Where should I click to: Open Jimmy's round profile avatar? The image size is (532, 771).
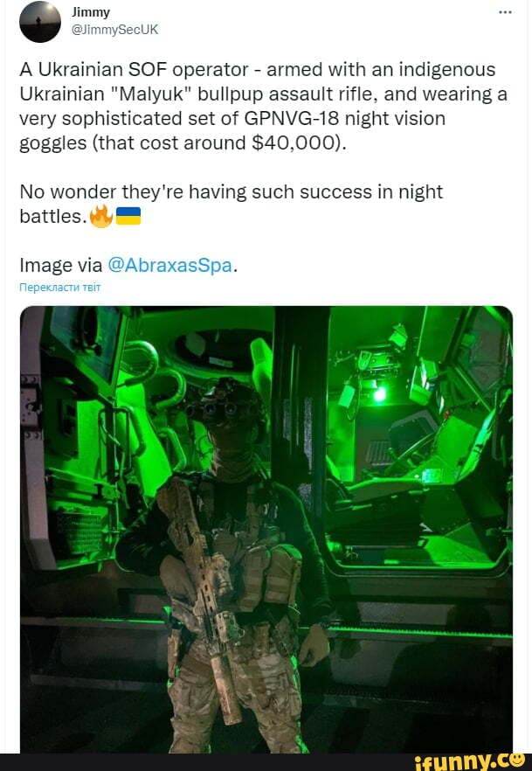(40, 22)
